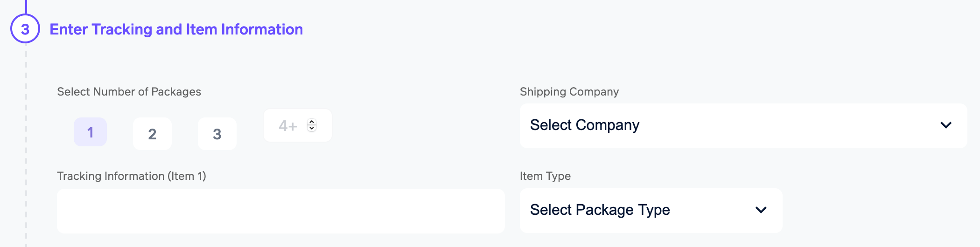The image size is (980, 247).
Task: Choose 2 as number of packages
Action: pyautogui.click(x=152, y=134)
